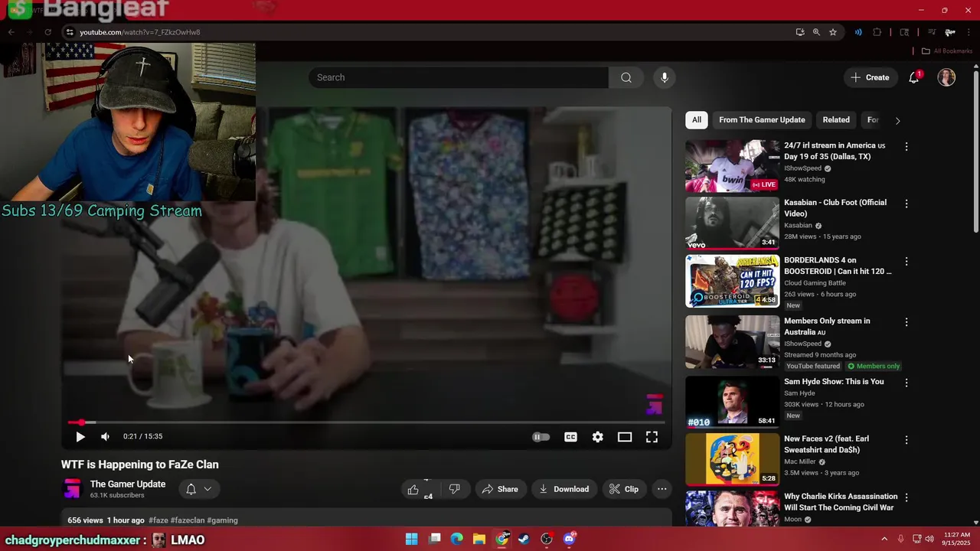Open the notifications bell
The image size is (980, 551).
pos(914,77)
